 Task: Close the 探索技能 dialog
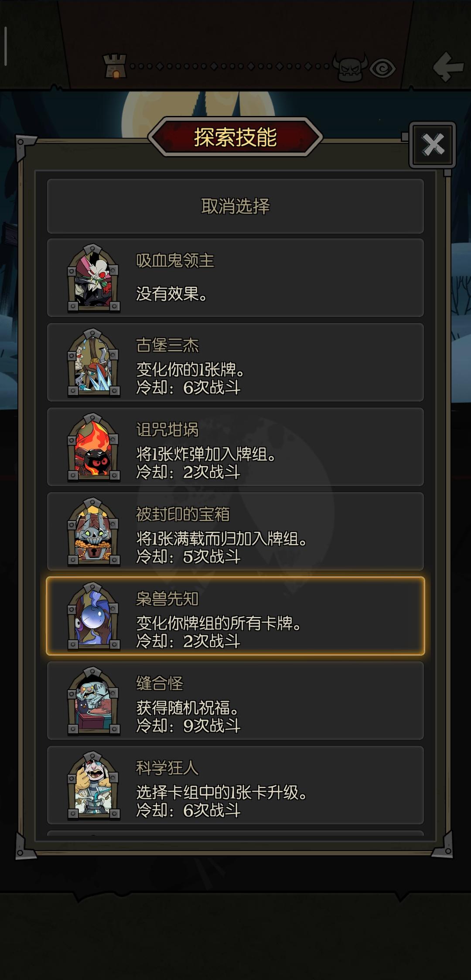433,145
